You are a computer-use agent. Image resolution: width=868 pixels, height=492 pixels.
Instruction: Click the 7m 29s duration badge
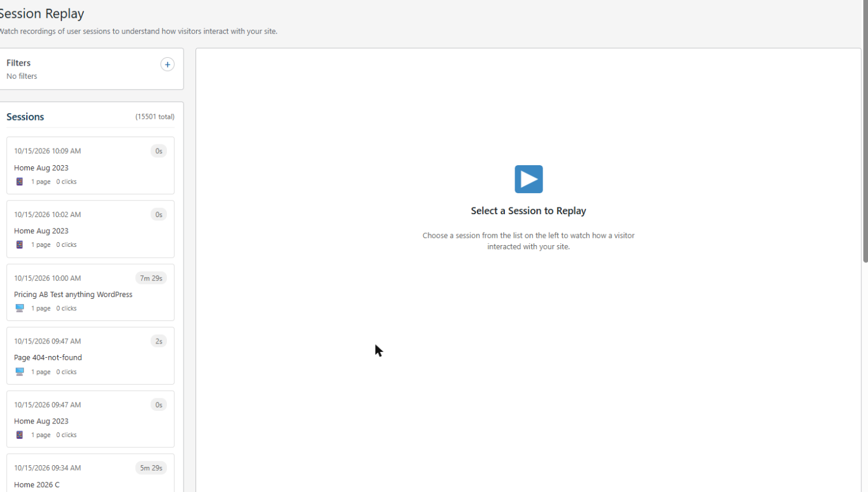[151, 278]
